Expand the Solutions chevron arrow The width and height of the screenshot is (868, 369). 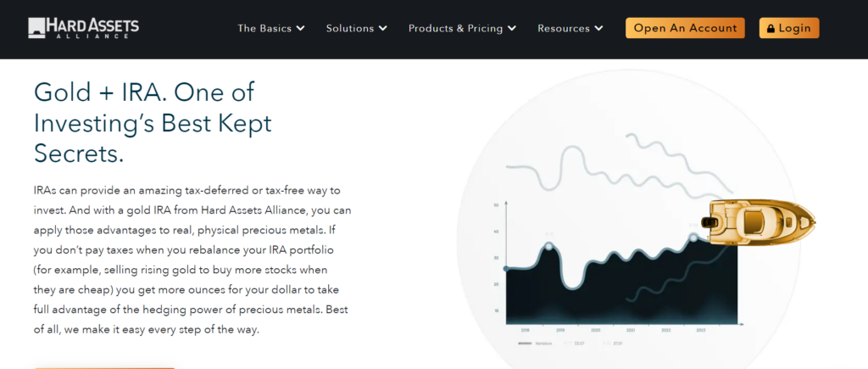tap(382, 28)
